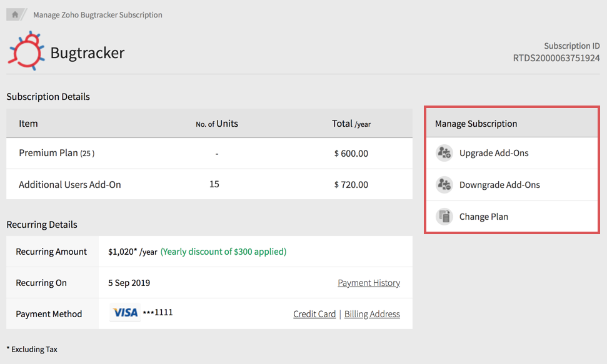Click the Subscription Details heading

pyautogui.click(x=48, y=97)
